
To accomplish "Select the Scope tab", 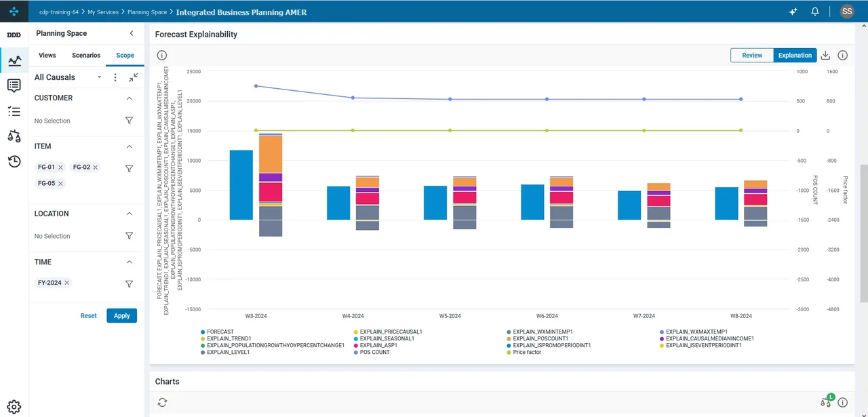I will [x=125, y=56].
